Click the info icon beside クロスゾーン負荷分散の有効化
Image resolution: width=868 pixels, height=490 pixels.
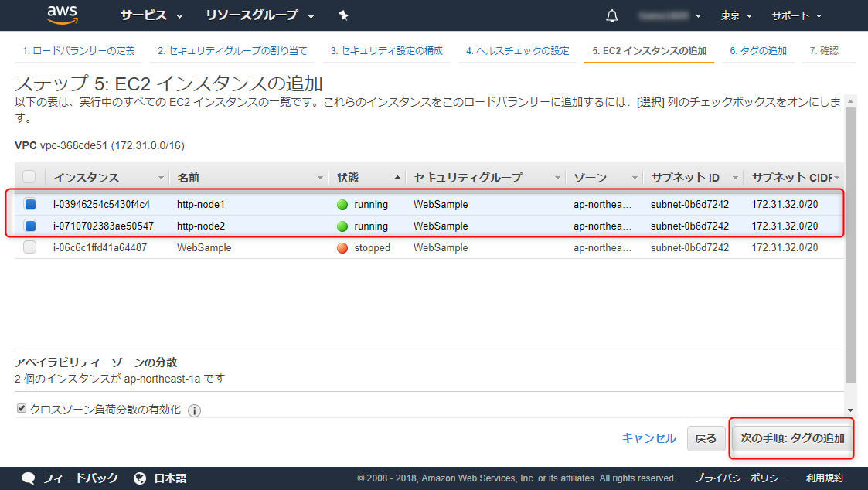pos(193,410)
